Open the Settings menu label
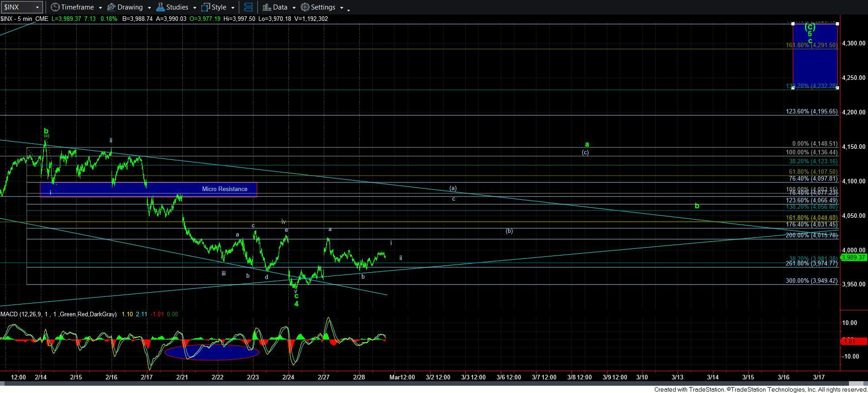Viewport: 868px width, 393px height. (323, 7)
